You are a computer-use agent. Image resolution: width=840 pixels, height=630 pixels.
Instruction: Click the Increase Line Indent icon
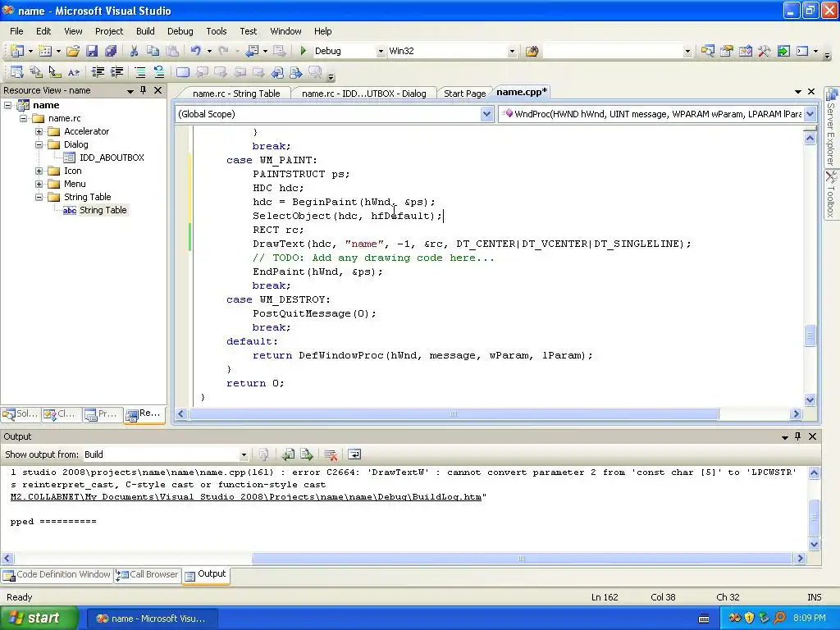coord(116,72)
